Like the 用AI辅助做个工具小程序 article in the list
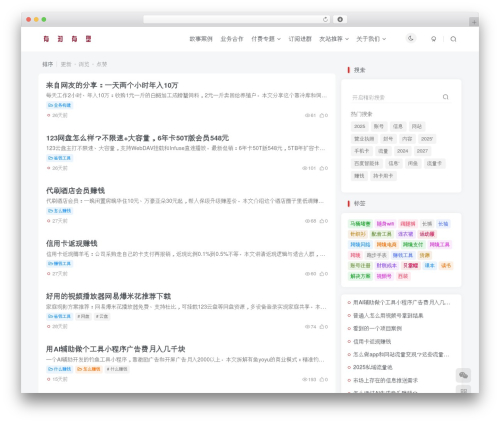Image resolution: width=500 pixels, height=423 pixels. pyautogui.click(x=324, y=379)
